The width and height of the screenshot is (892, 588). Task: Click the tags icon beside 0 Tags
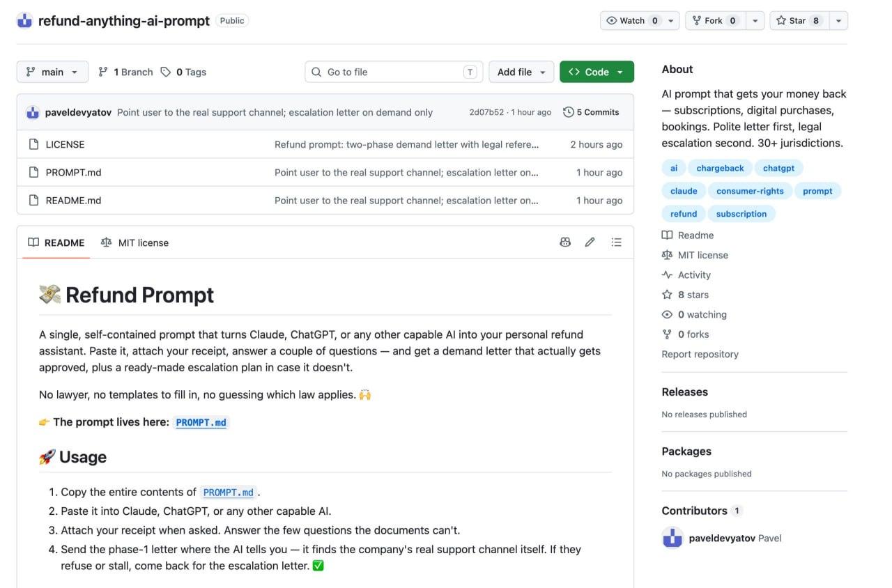tap(166, 72)
